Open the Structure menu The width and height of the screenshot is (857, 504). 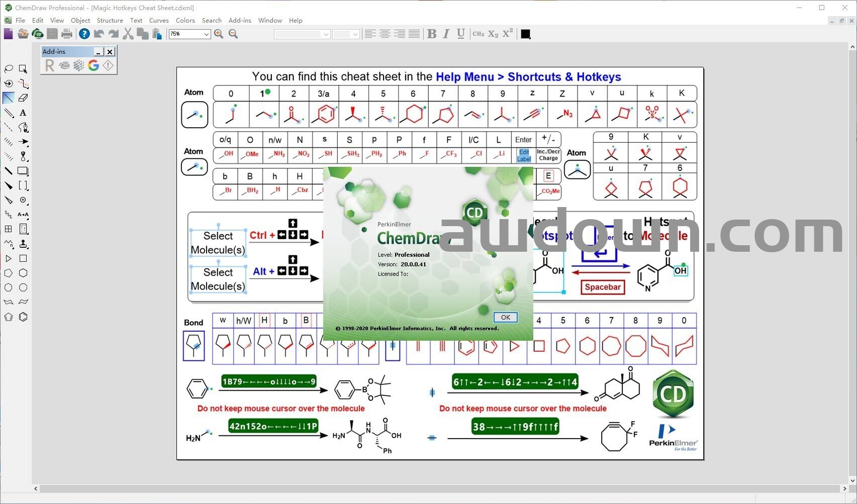pyautogui.click(x=110, y=21)
